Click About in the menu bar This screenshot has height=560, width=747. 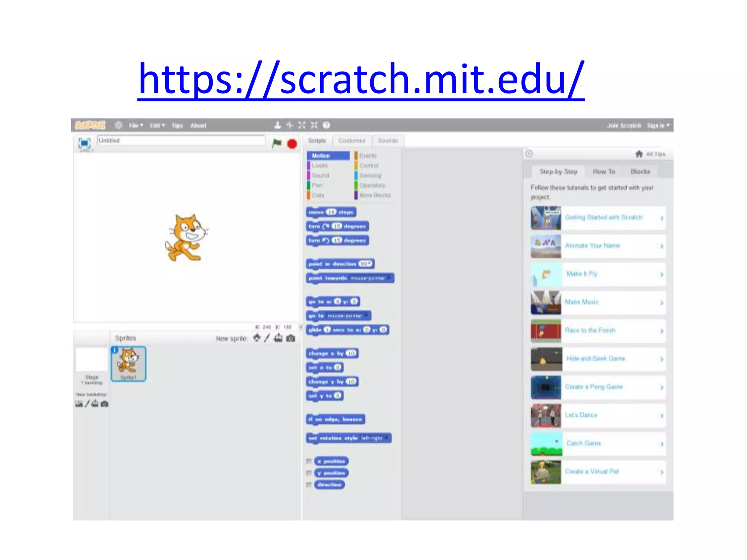(198, 125)
